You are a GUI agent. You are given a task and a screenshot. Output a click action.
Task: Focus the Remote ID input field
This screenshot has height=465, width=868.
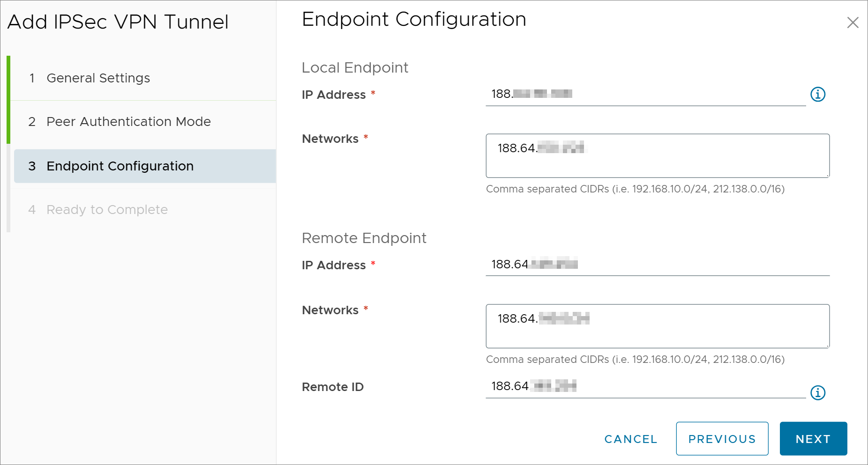[646, 386]
